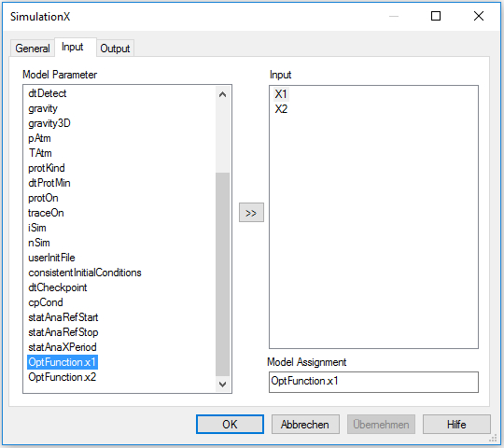The height and width of the screenshot is (448, 504).
Task: Click the Abbrechen button
Action: 305,425
